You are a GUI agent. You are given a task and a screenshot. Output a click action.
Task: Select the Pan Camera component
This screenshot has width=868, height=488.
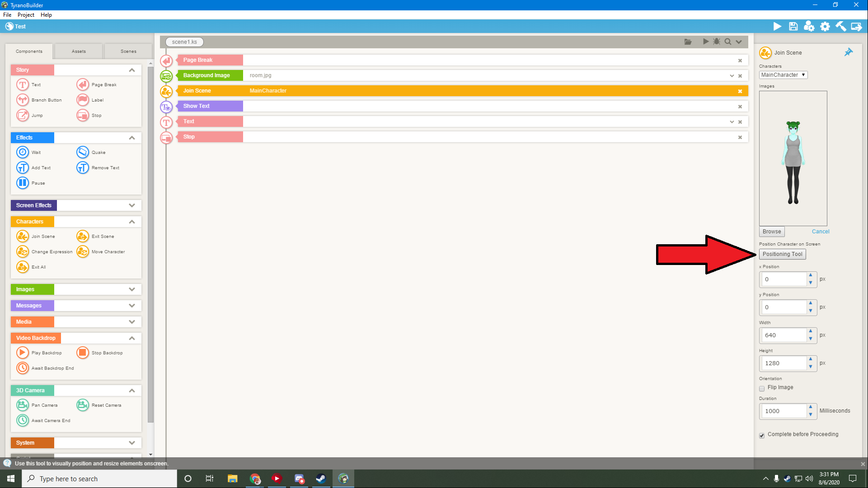[x=23, y=405]
